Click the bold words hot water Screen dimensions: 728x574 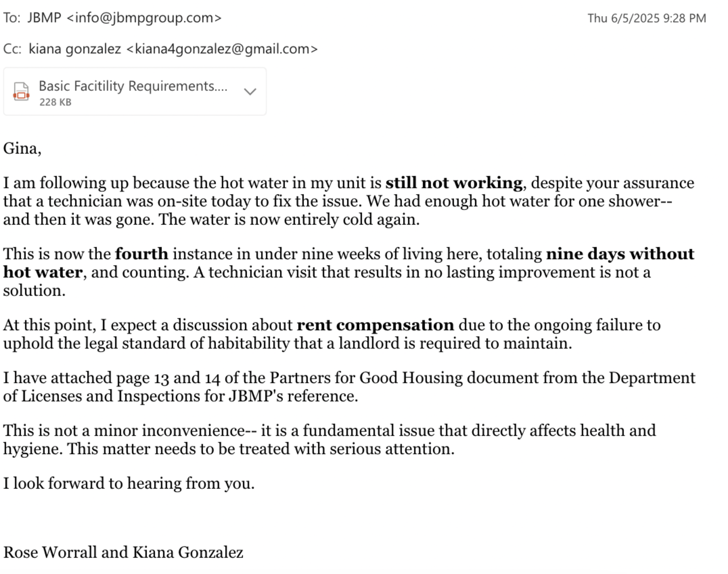[43, 272]
